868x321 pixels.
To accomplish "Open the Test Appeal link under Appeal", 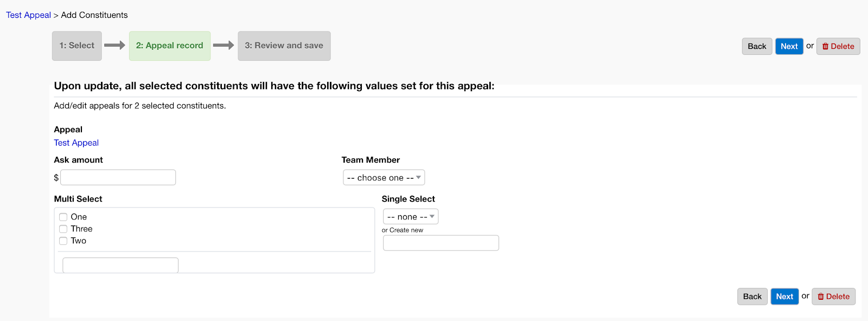I will pyautogui.click(x=76, y=143).
